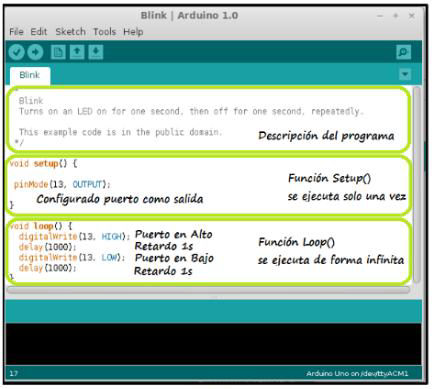Open the Edit menu
Image resolution: width=432 pixels, height=389 pixels.
pos(39,32)
